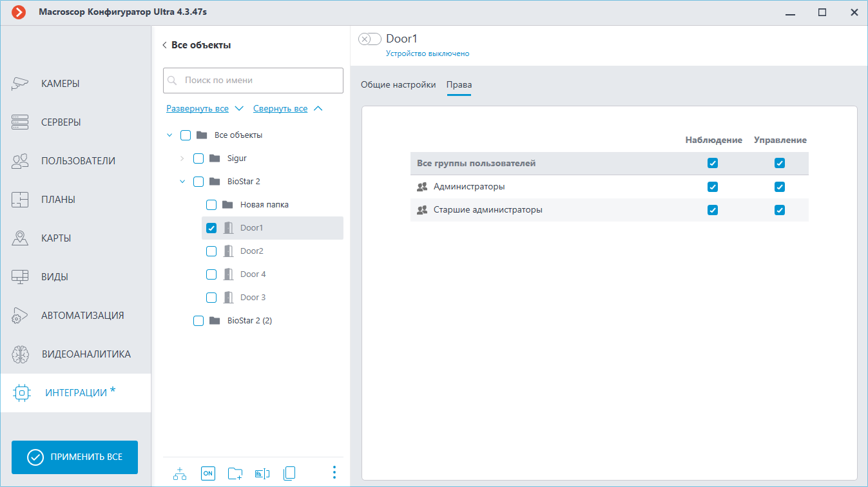Open the Servers section icon
This screenshot has height=487, width=868.
pyautogui.click(x=21, y=122)
